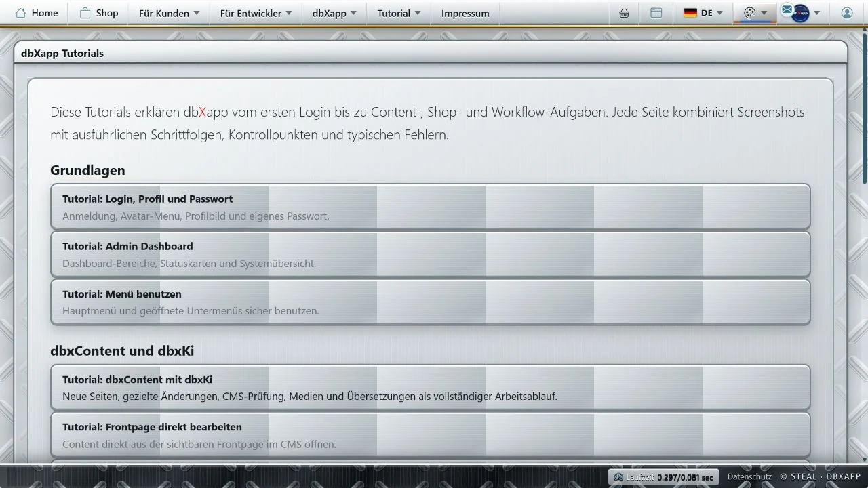
Task: Open Tutorial: dbxContent mit dbxKi
Action: [x=431, y=388]
